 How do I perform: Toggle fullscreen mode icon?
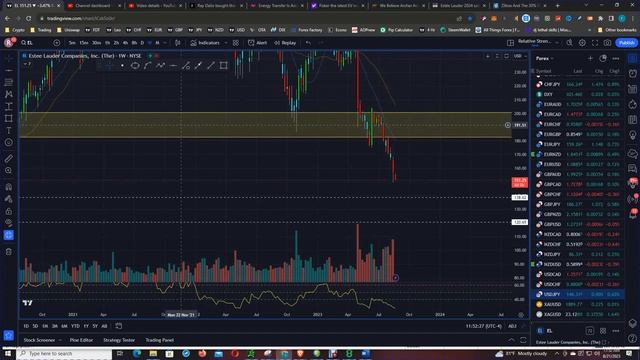(595, 43)
